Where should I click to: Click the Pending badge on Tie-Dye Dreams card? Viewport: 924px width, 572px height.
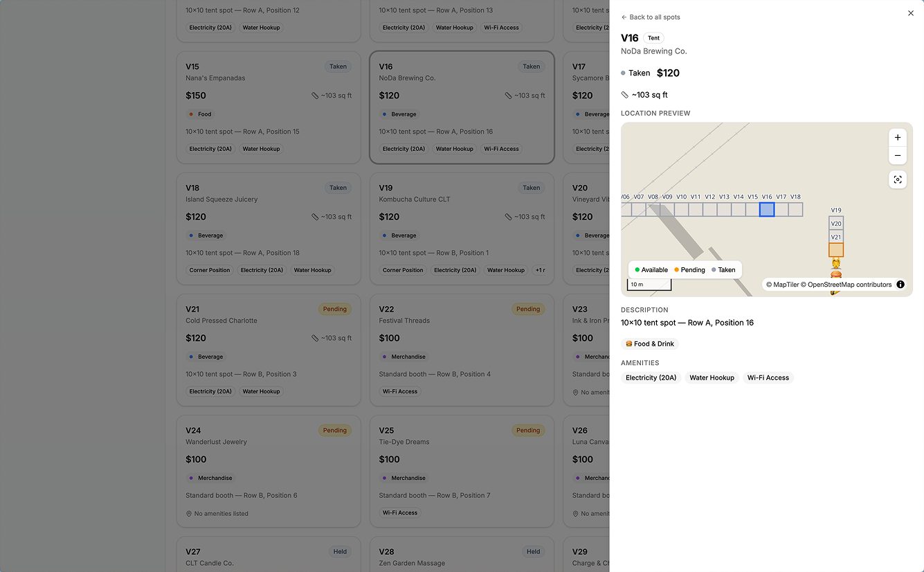528,430
